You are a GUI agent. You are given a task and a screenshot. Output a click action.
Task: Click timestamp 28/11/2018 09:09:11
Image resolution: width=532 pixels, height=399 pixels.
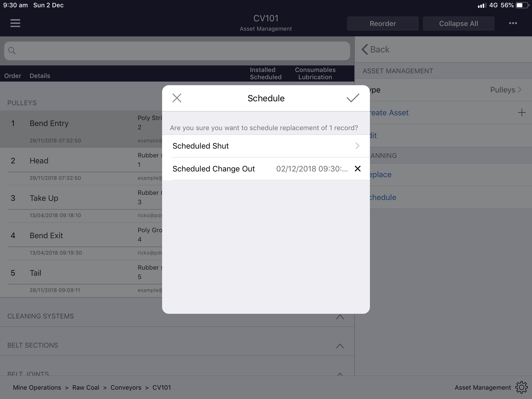click(55, 290)
